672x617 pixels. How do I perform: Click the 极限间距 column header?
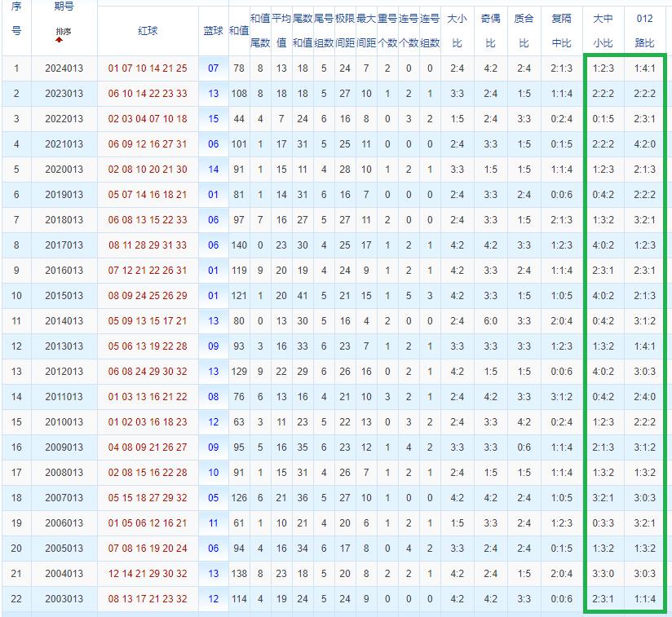coord(344,30)
